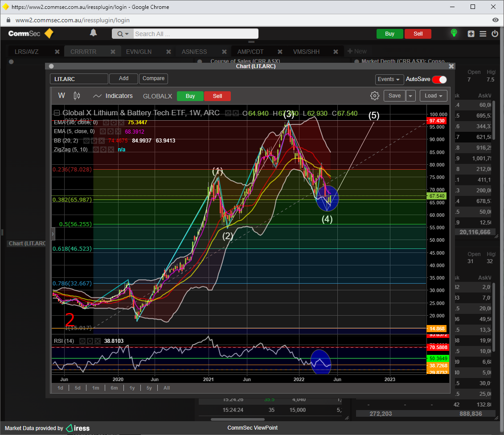
Task: Toggle visibility of main ETF price series
Action: tap(228, 113)
